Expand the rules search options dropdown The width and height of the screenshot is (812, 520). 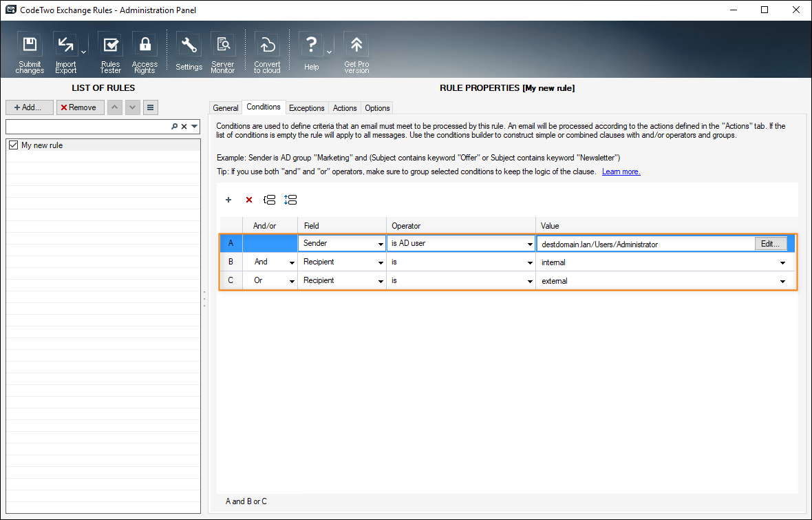tap(194, 126)
